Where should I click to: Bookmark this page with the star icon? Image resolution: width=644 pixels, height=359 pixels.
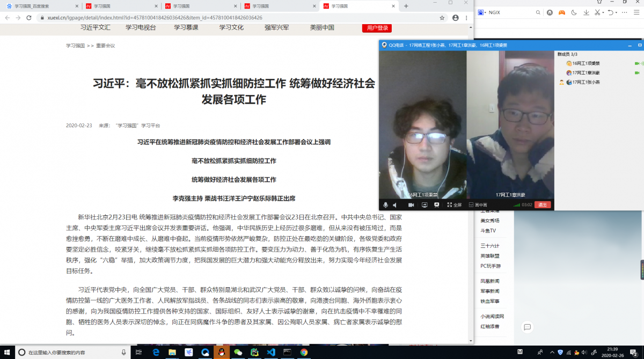442,18
